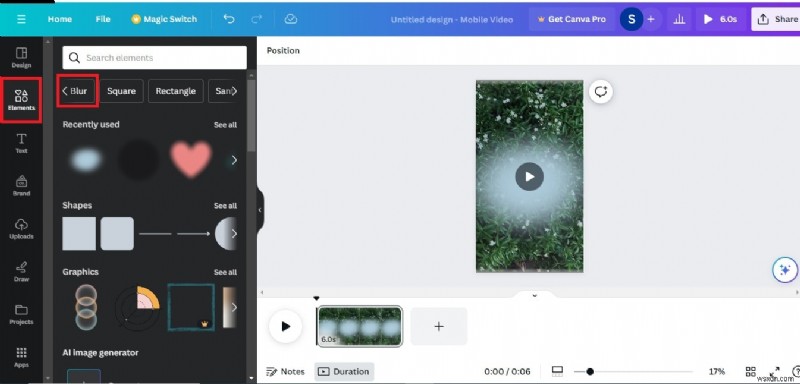
Task: Enter fullscreen mode
Action: pyautogui.click(x=774, y=372)
